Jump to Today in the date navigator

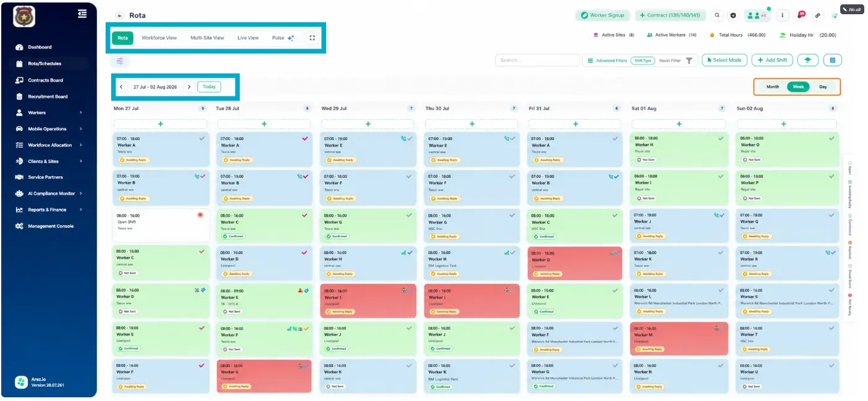[209, 87]
